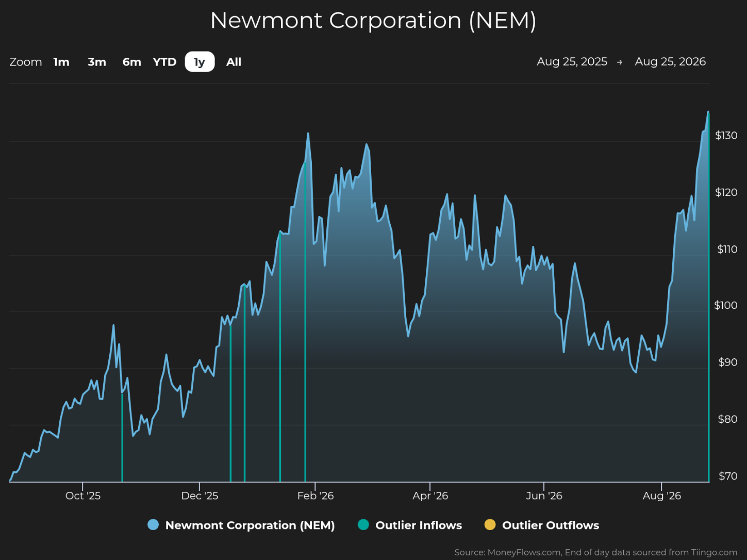This screenshot has height=560, width=747.
Task: Click the teal Outlier Inflows legend dot
Action: tap(363, 525)
